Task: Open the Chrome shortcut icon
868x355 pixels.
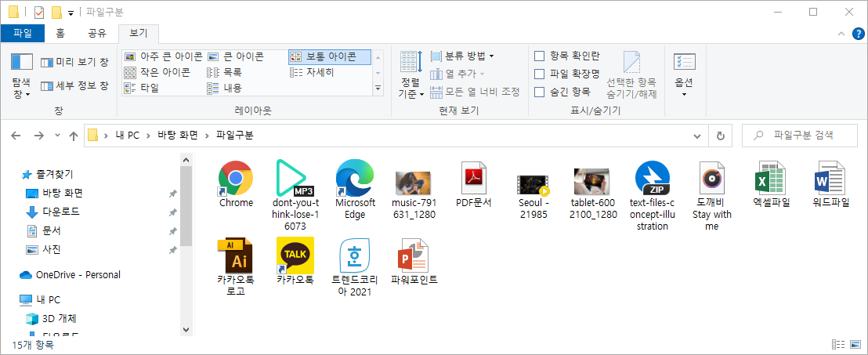Action: tap(236, 178)
